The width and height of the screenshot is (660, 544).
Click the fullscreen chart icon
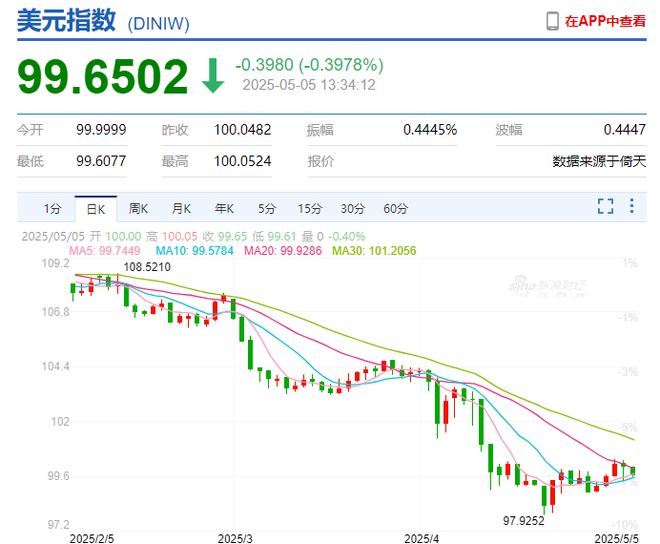[x=605, y=206]
